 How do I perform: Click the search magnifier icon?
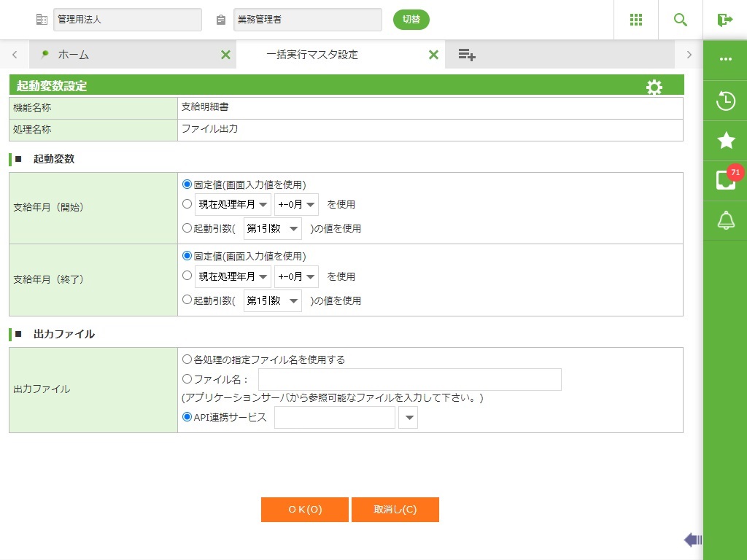tap(681, 20)
